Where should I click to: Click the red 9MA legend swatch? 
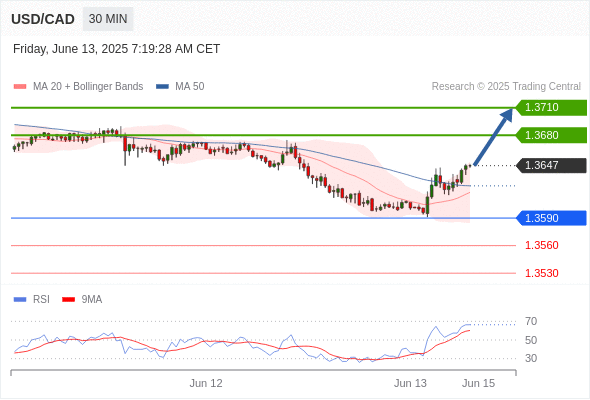coord(68,300)
